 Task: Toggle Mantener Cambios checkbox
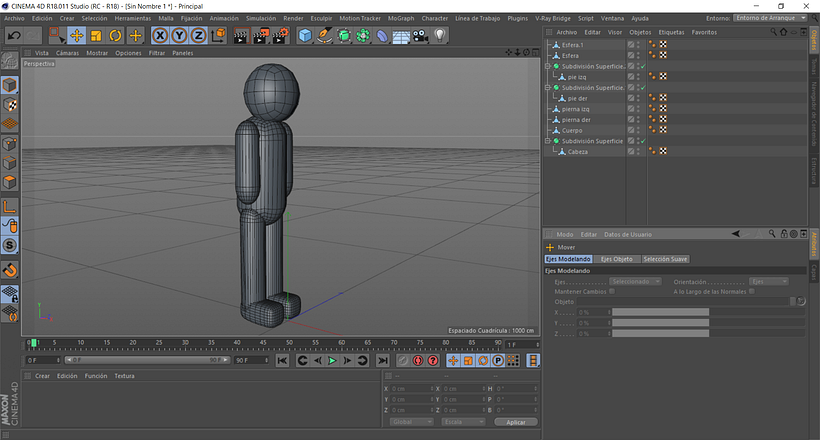[x=612, y=291]
